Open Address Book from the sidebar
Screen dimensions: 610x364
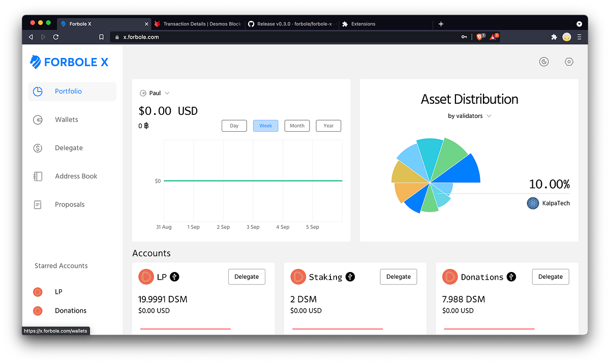pos(38,176)
